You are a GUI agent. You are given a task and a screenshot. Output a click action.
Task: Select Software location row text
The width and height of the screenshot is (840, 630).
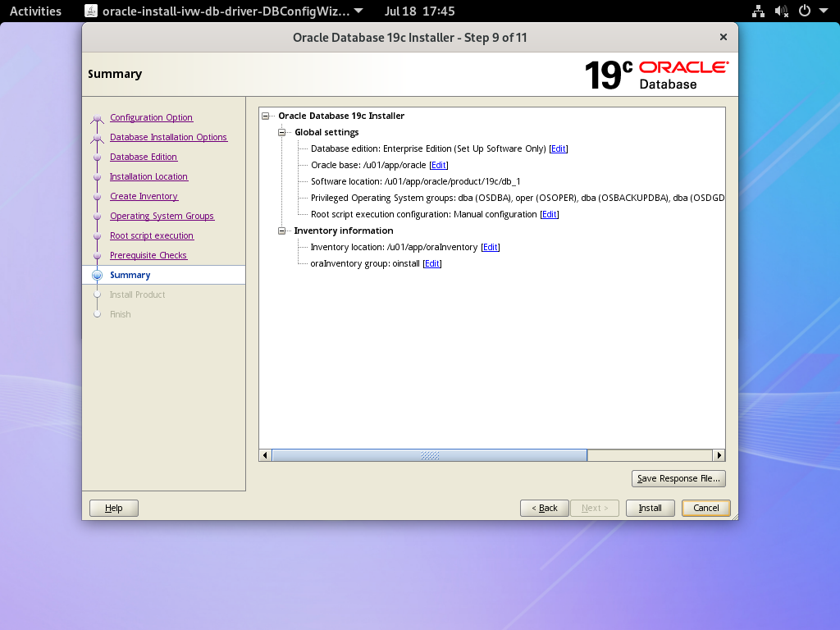(415, 181)
